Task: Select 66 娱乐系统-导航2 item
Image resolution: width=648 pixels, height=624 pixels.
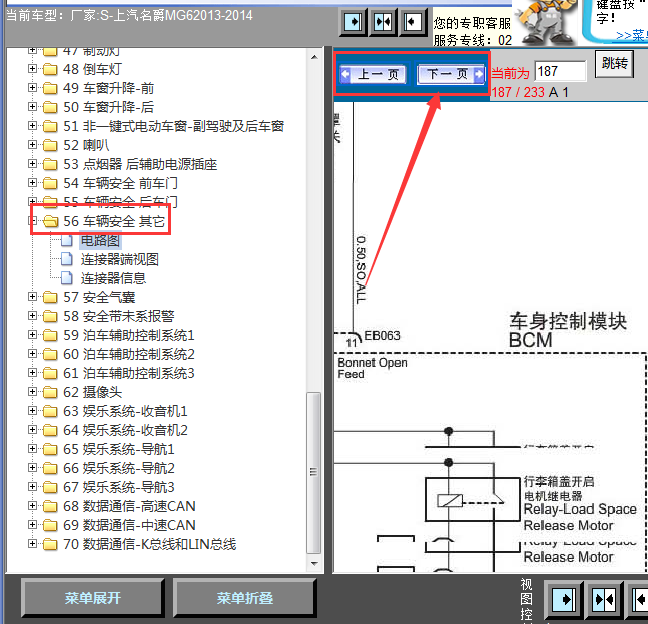Action: pos(119,468)
